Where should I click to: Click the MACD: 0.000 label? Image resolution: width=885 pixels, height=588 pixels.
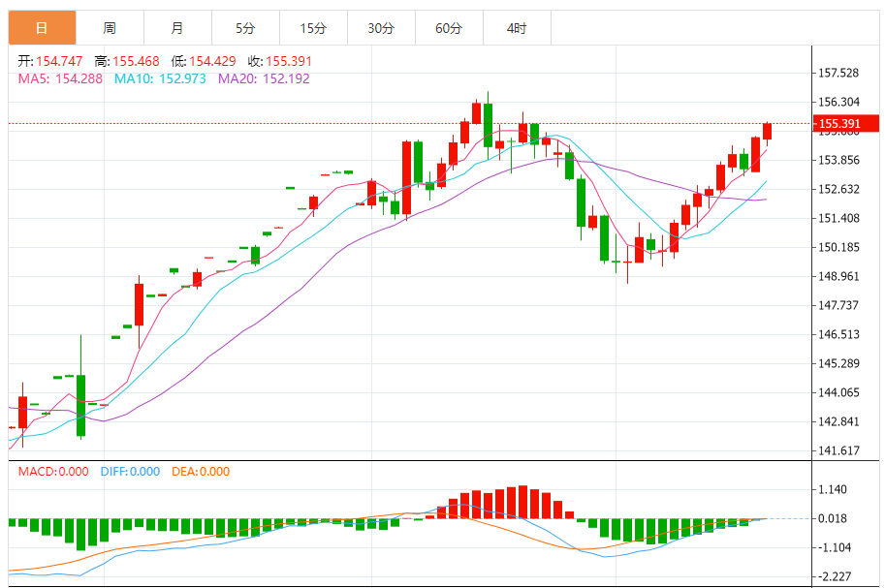click(53, 471)
